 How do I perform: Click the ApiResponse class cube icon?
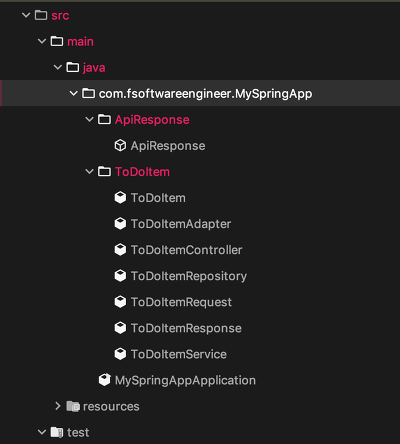(120, 146)
